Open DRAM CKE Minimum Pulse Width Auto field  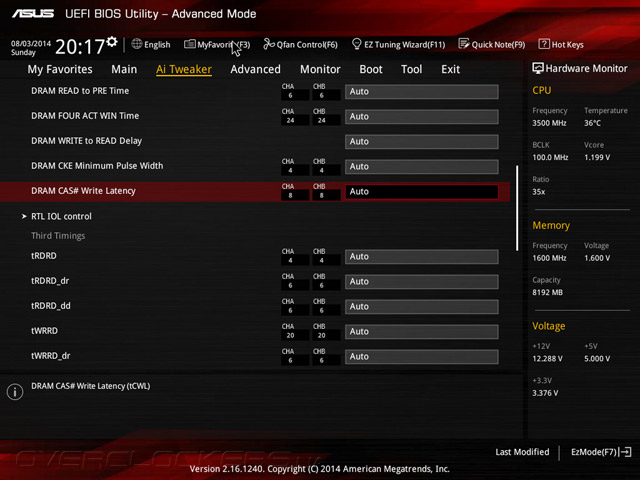point(422,167)
